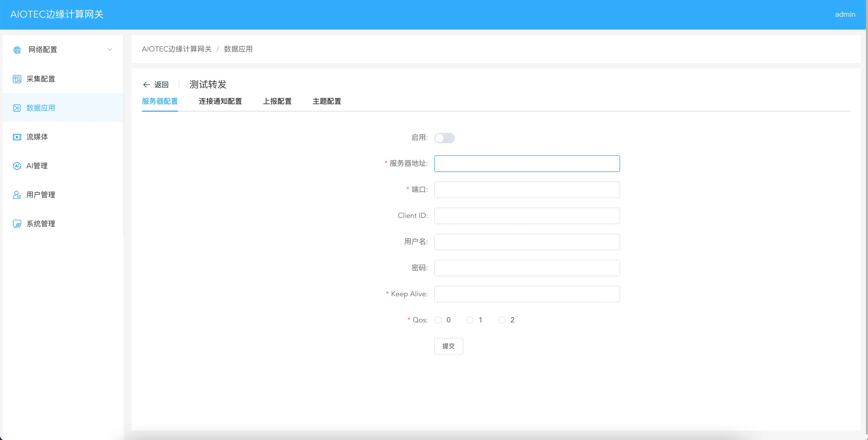
Task: Click the AIOTEC边缘计算网关 breadcrumb link
Action: pyautogui.click(x=177, y=49)
